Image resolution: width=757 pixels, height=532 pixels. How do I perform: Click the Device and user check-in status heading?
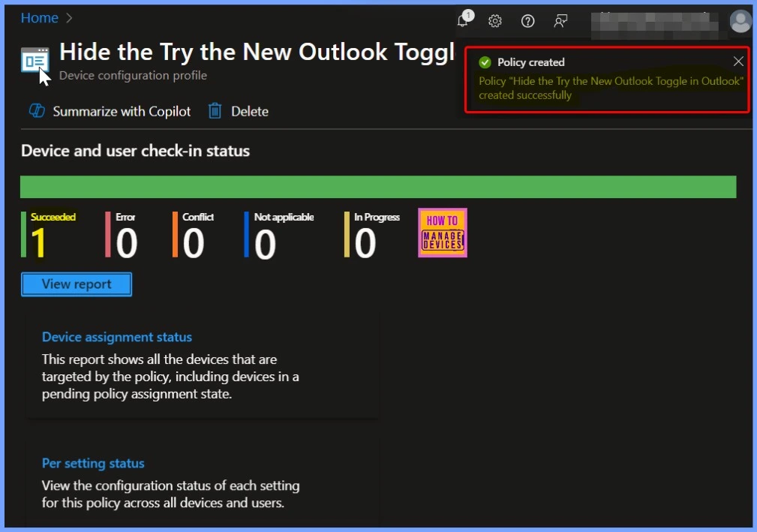(135, 151)
